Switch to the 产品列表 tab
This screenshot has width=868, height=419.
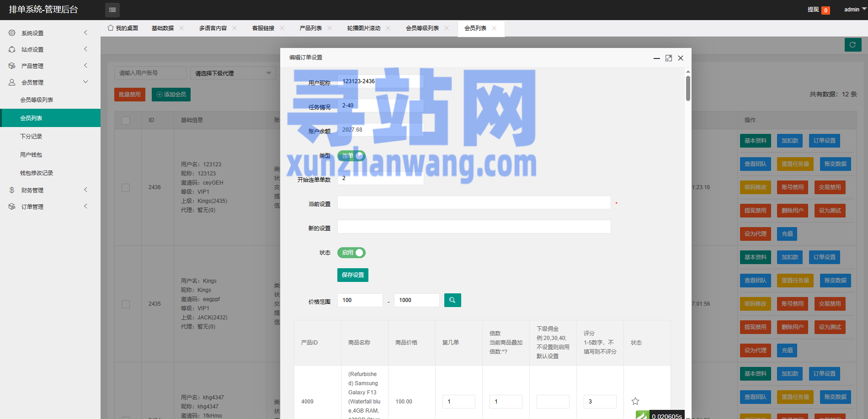pyautogui.click(x=311, y=28)
